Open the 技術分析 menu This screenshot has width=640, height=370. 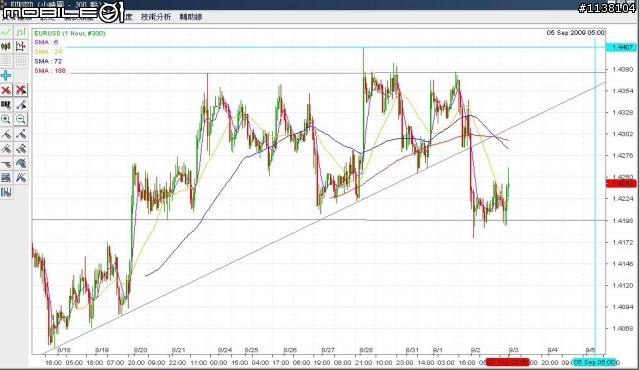(156, 17)
